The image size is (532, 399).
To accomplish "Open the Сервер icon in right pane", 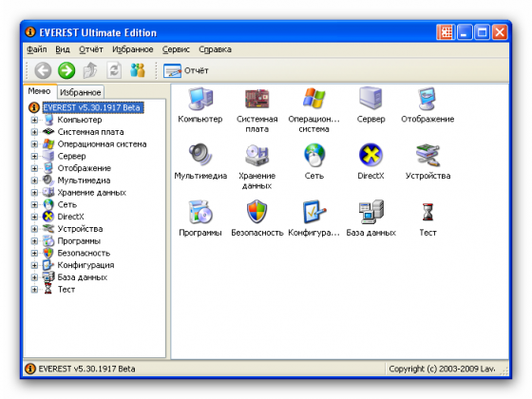I will [x=370, y=99].
